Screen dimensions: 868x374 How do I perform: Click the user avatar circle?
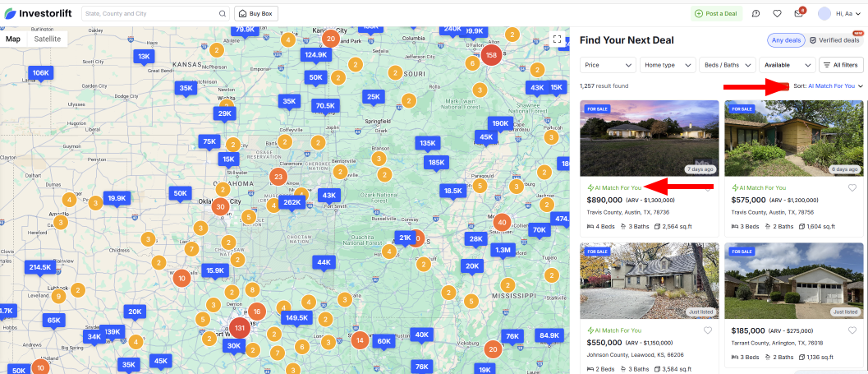pyautogui.click(x=824, y=14)
